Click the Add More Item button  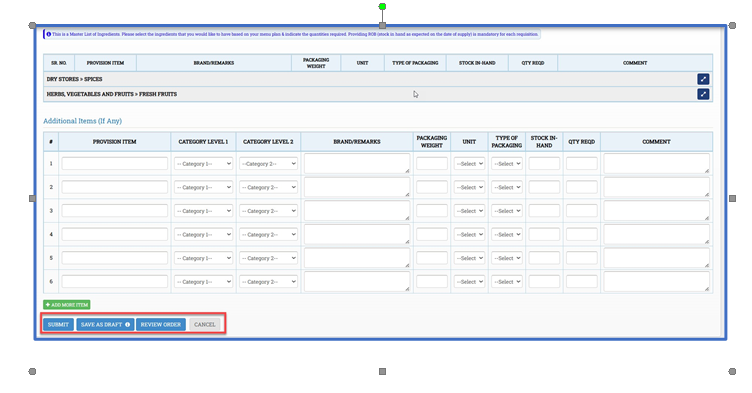point(67,305)
